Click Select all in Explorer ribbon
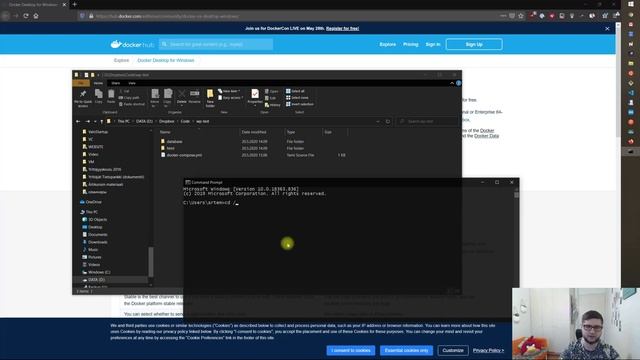The height and width of the screenshot is (360, 640). (295, 91)
